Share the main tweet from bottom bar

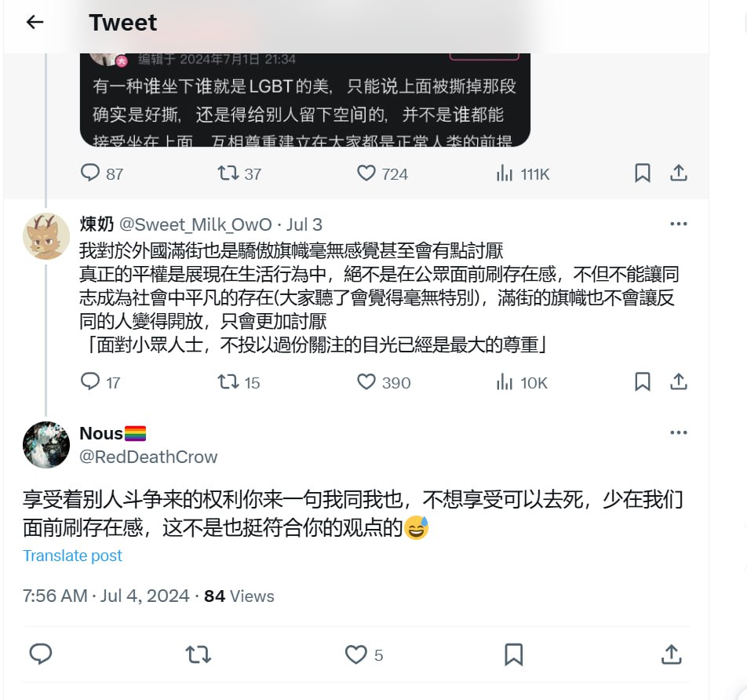671,654
